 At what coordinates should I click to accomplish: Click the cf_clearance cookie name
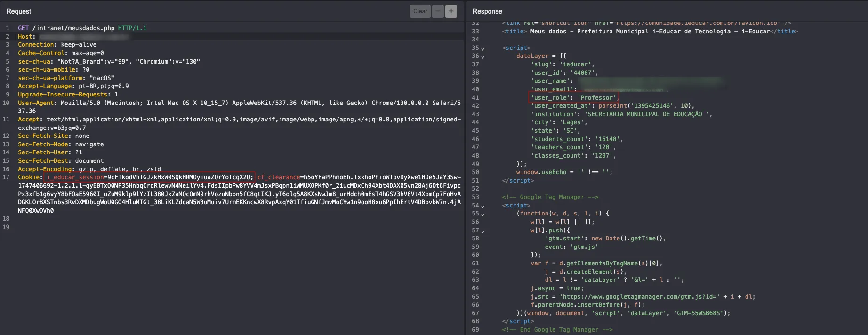(x=279, y=177)
